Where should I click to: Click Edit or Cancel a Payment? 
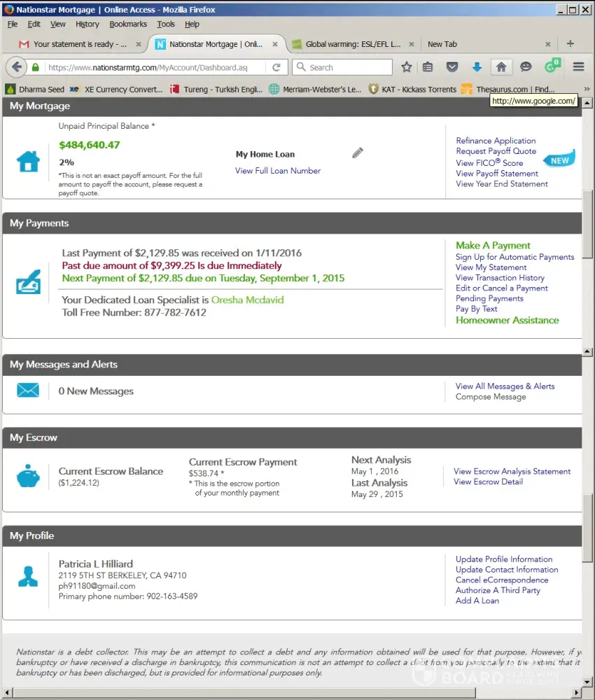501,288
